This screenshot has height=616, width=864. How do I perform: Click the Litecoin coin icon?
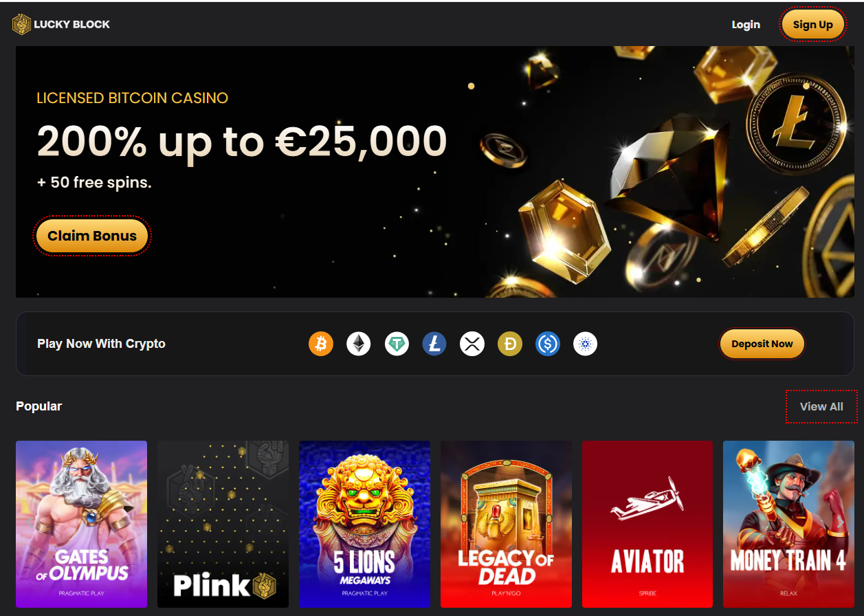(434, 343)
